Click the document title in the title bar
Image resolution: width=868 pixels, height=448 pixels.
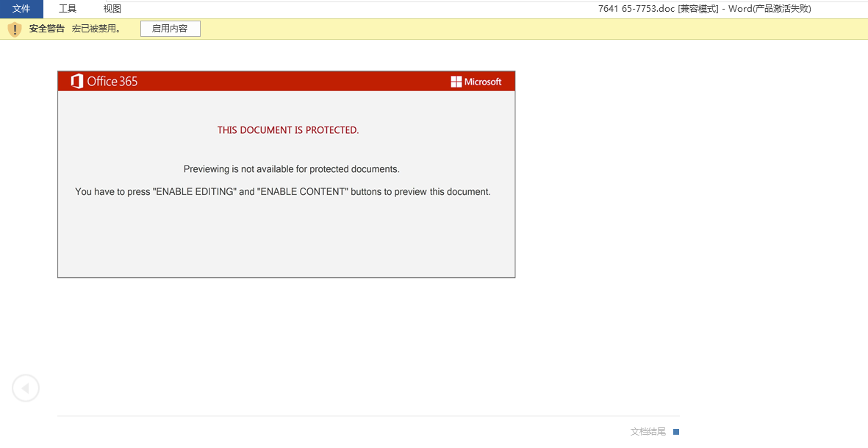(704, 9)
